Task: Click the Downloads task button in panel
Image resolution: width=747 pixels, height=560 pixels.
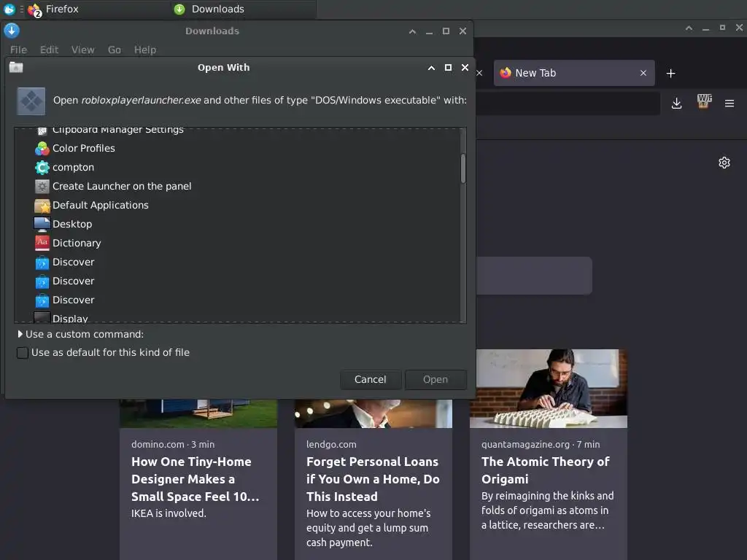Action: tap(243, 9)
